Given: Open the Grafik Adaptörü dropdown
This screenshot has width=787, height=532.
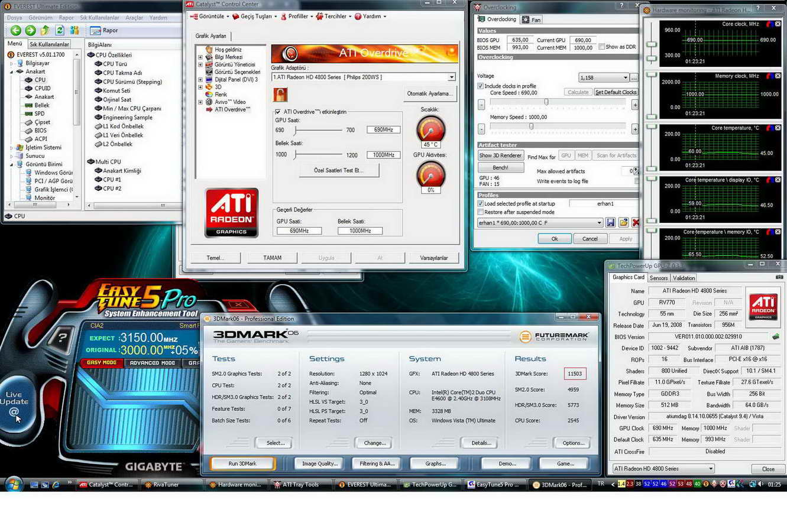Looking at the screenshot, I should 452,77.
